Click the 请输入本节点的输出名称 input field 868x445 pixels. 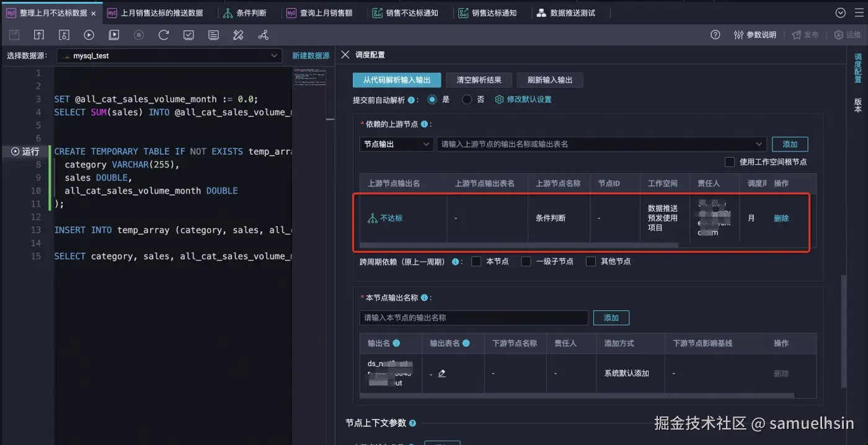pos(474,318)
